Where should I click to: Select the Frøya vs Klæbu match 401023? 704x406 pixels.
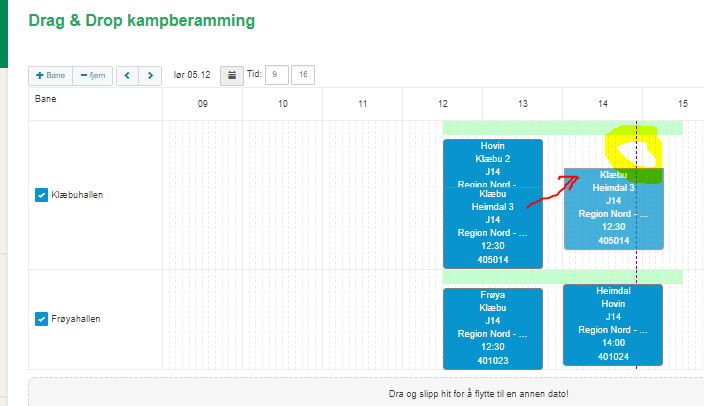pos(492,328)
